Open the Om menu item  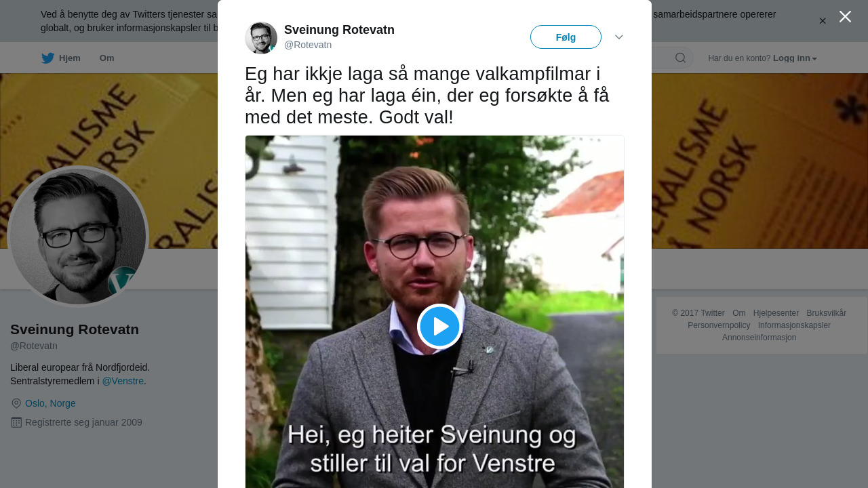106,58
